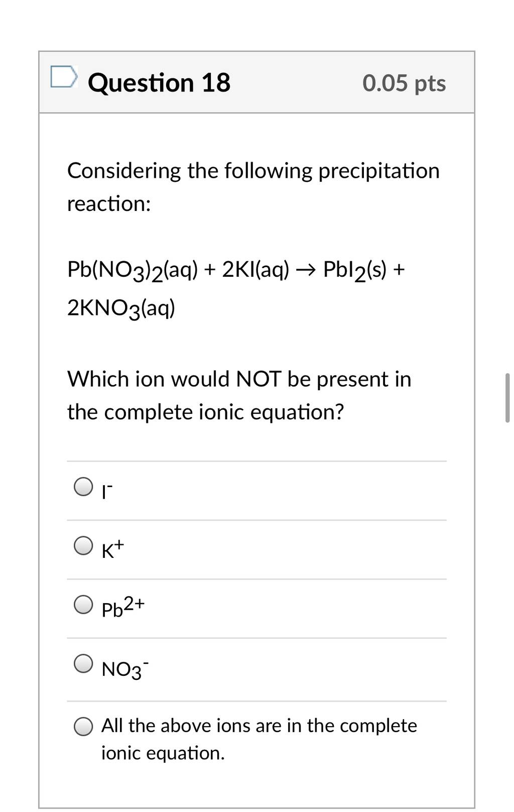Click the 'the complete ionic equation?' line
Screen dimensions: 514x812
coord(206,412)
